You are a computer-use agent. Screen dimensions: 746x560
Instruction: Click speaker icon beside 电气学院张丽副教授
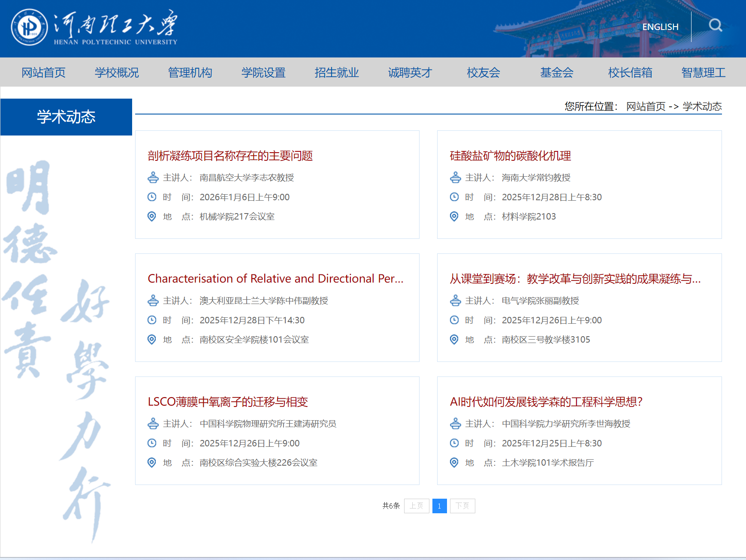[455, 301]
